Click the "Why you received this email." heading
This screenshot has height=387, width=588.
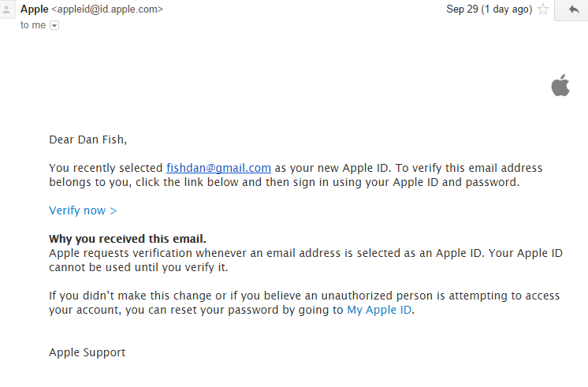tap(128, 239)
